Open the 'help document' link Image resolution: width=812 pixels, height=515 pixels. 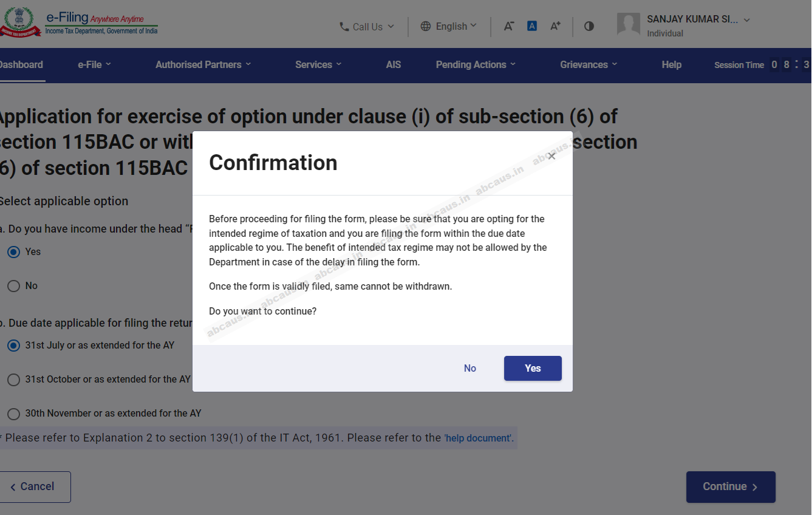point(479,438)
